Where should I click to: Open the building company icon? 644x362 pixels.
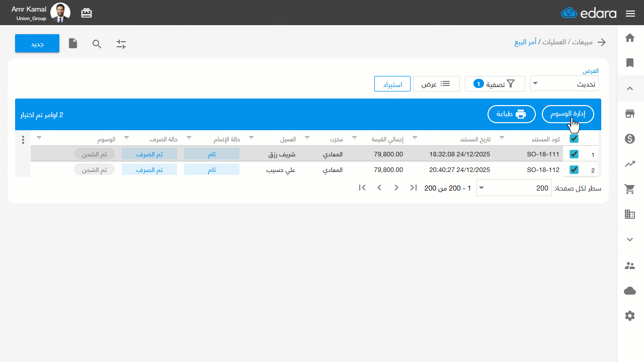630,214
